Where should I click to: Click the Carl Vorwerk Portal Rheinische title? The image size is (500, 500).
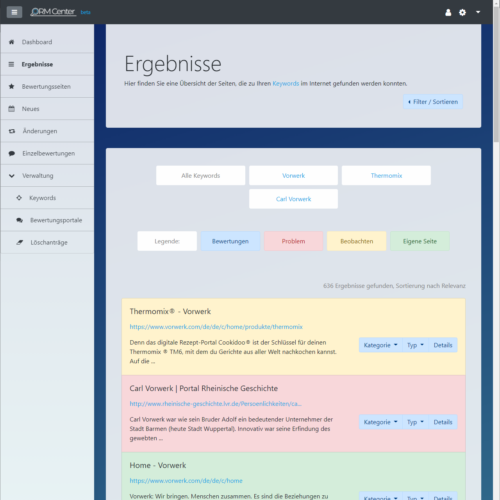point(204,388)
